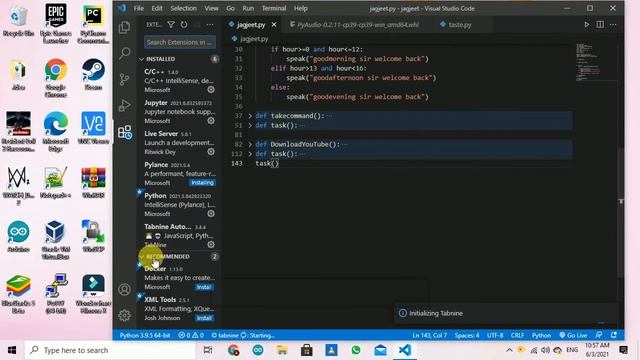Open the Jupyter extension gear settings
Screen dimensions: 640x360
click(x=211, y=121)
